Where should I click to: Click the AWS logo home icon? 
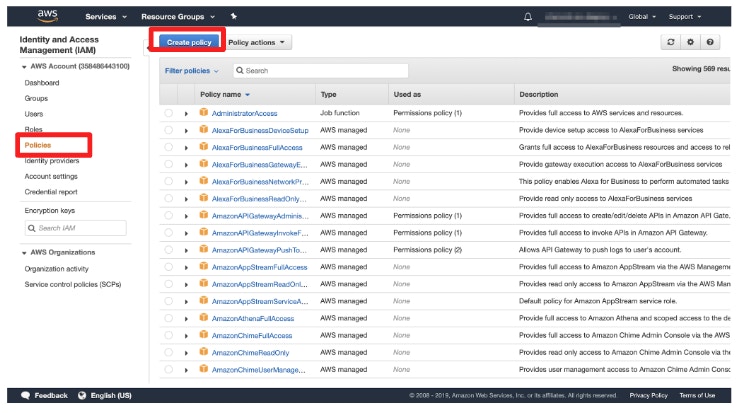tap(48, 16)
